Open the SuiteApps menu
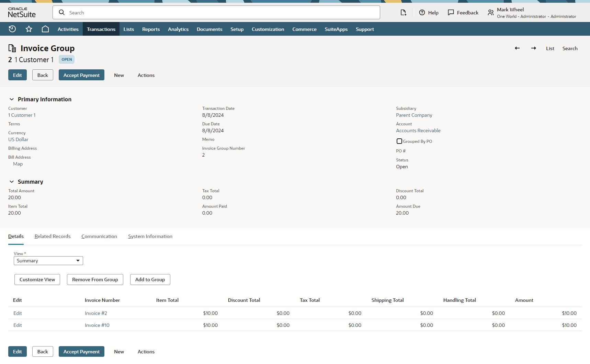The image size is (590, 364). (x=336, y=29)
